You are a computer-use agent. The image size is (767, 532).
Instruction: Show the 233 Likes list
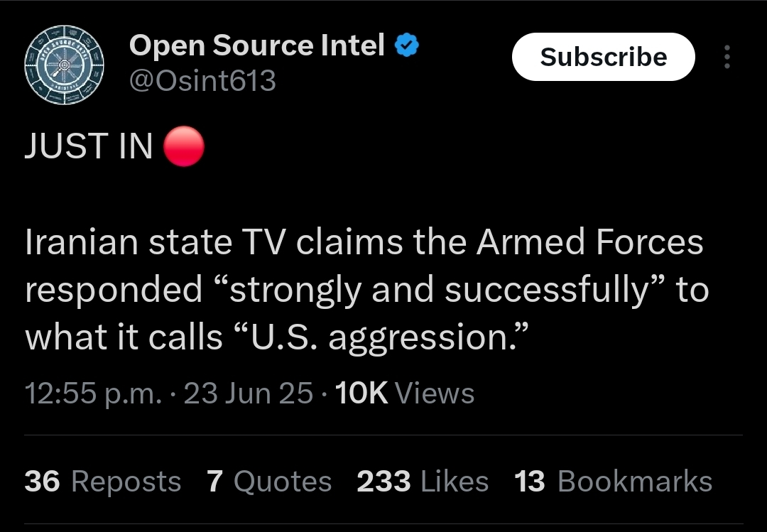pyautogui.click(x=423, y=481)
